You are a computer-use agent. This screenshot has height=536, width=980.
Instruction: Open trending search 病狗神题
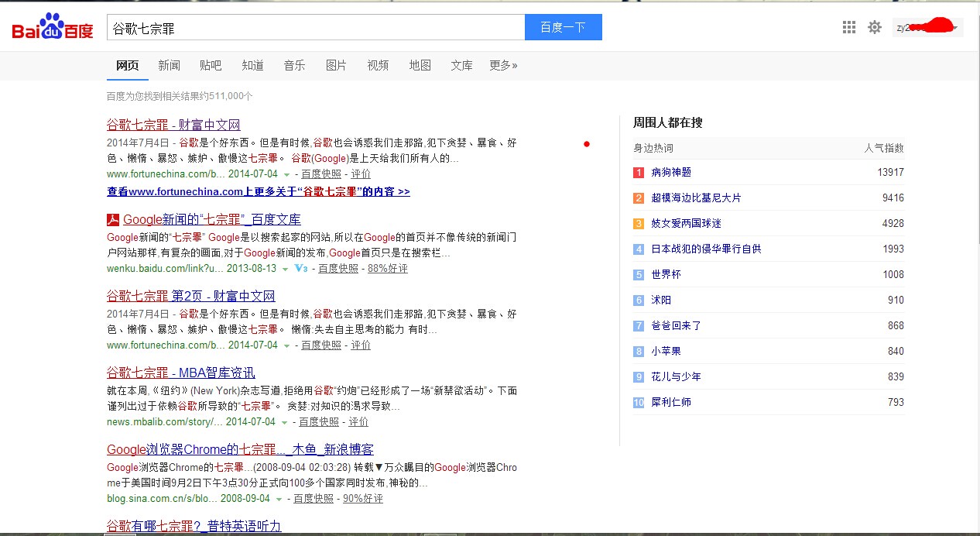pos(671,172)
